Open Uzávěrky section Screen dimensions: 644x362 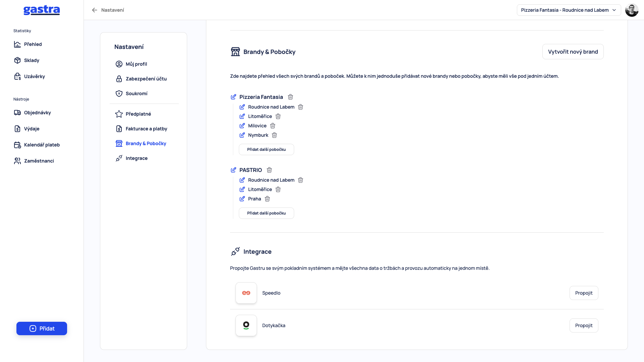click(x=30, y=76)
